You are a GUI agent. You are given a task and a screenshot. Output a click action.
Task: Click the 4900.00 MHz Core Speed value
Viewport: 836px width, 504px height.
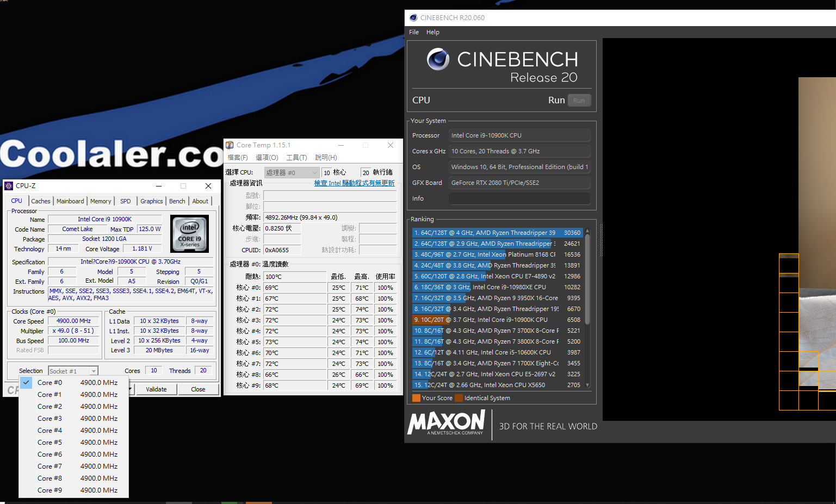[74, 321]
